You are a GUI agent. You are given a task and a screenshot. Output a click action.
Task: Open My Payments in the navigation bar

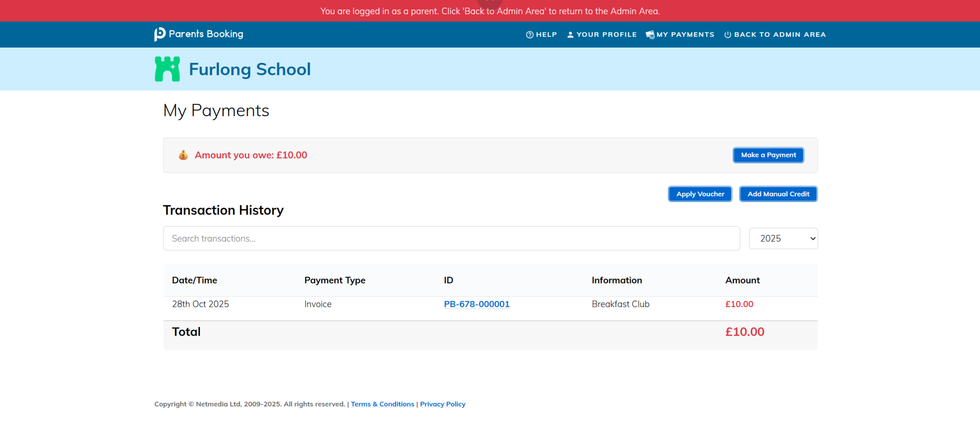685,35
